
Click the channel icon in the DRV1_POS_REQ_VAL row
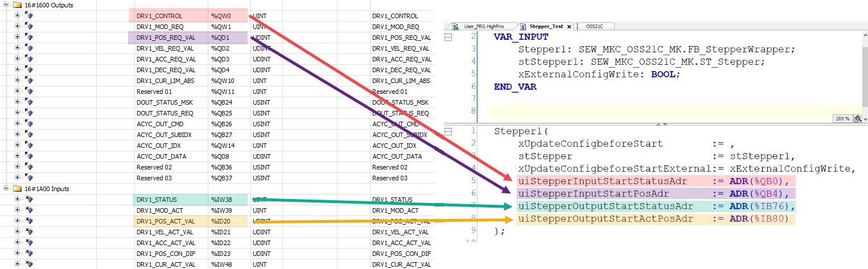(x=28, y=38)
